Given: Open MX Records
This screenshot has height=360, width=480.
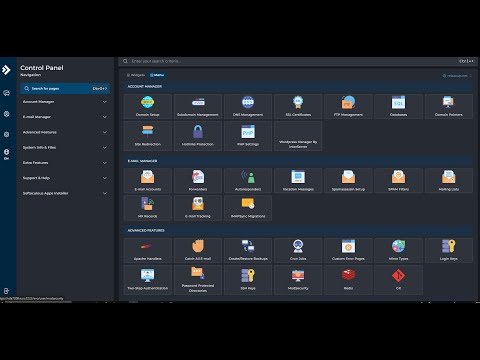Looking at the screenshot, I should pyautogui.click(x=148, y=208).
